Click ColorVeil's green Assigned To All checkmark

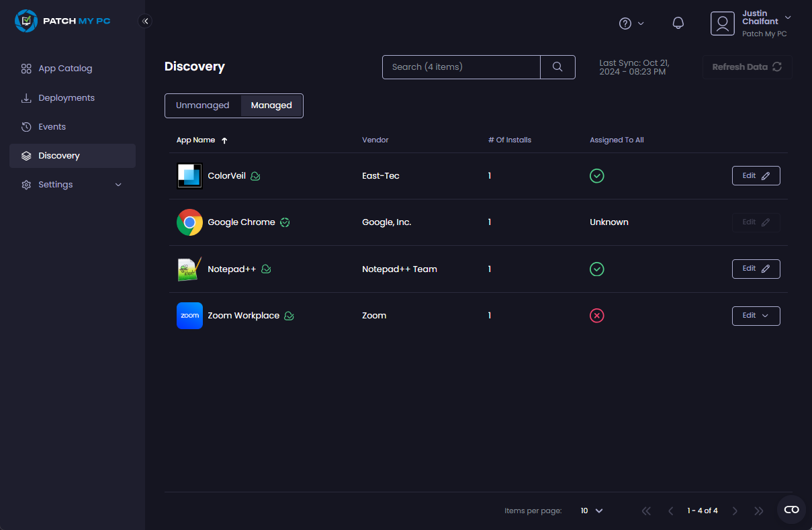(x=596, y=176)
